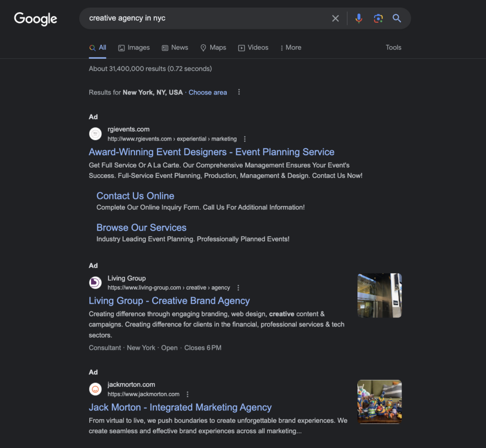Screen dimensions: 486x448
Task: Expand the More search filters menu
Action: point(290,47)
